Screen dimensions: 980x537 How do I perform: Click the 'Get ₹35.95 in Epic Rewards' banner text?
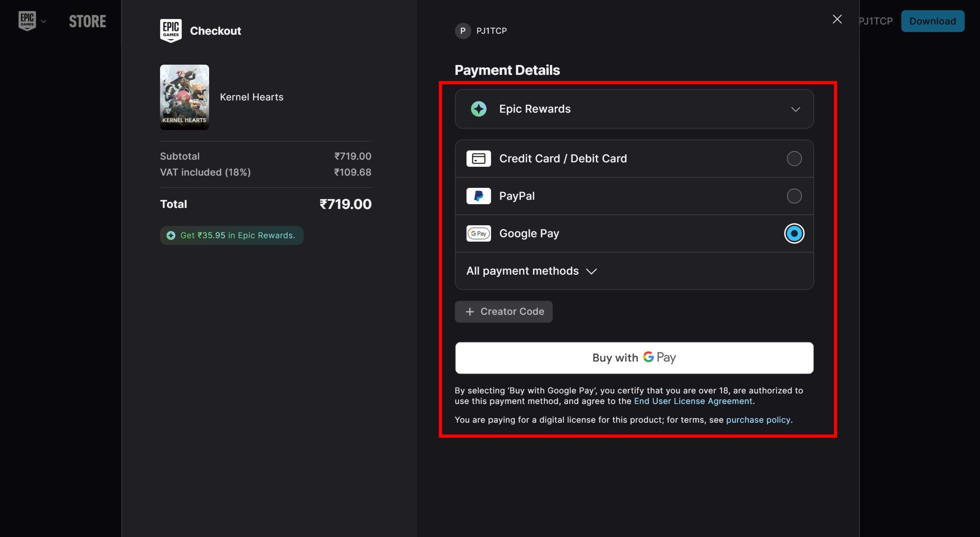pyautogui.click(x=238, y=235)
